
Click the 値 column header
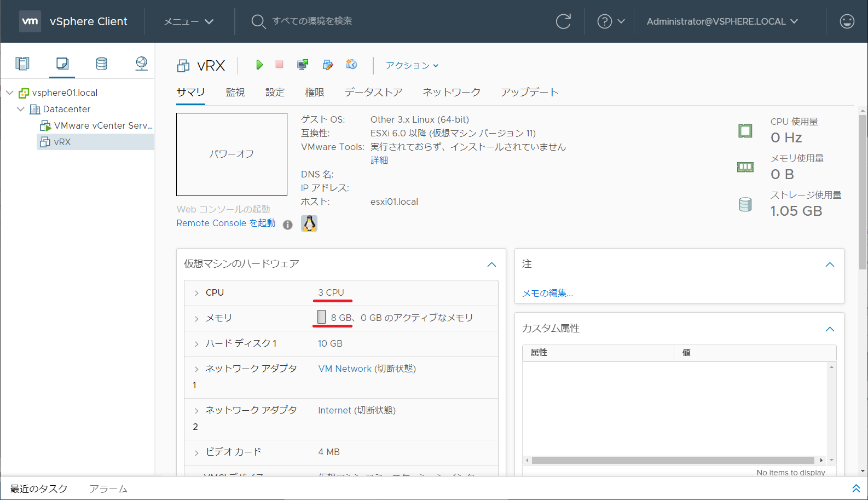coord(755,353)
